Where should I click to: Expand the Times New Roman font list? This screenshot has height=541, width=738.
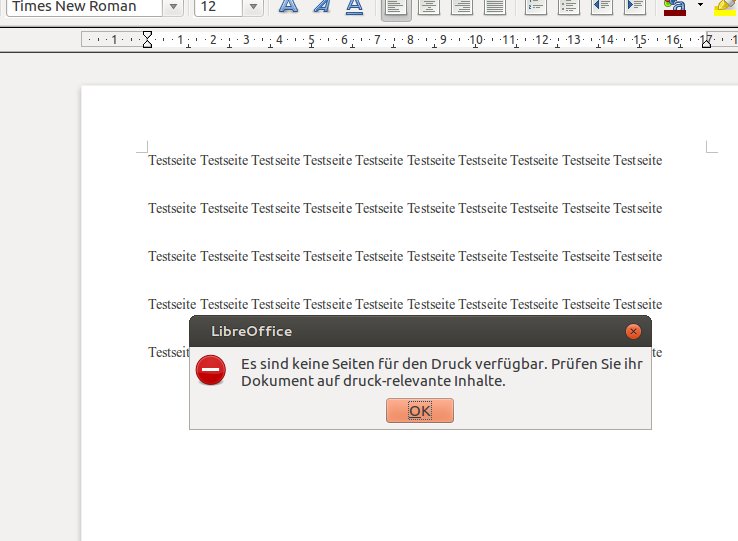coord(173,7)
